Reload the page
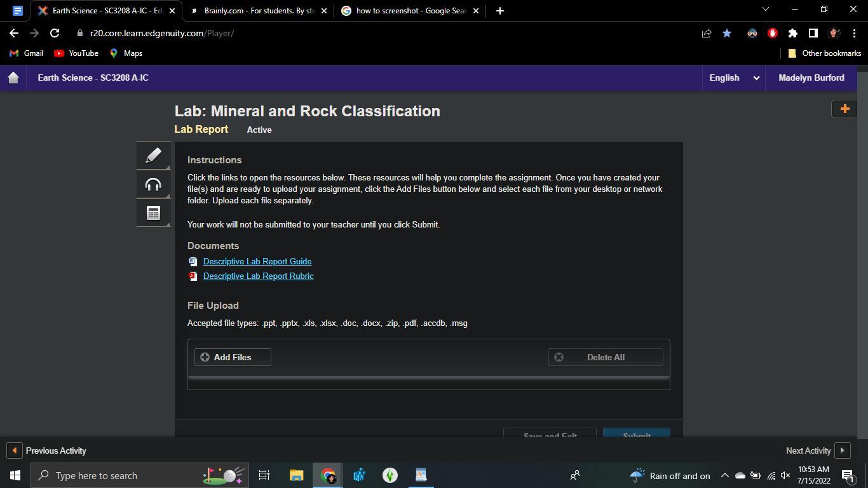 (55, 33)
